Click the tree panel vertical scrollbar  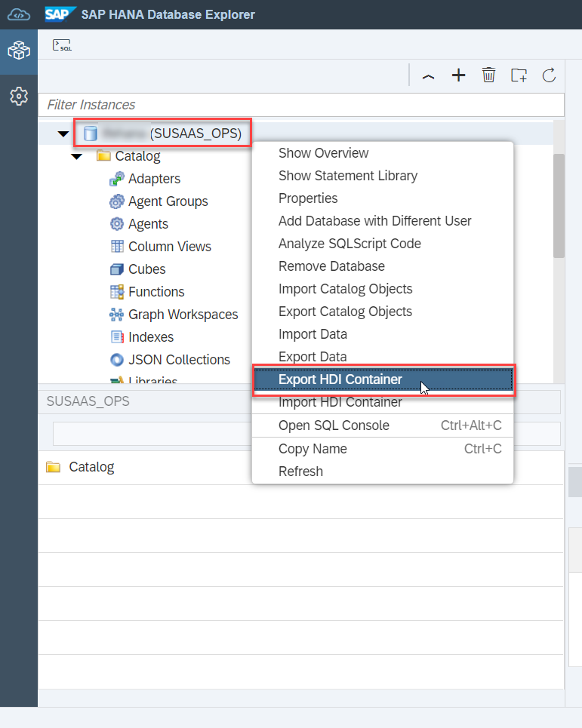pyautogui.click(x=559, y=206)
